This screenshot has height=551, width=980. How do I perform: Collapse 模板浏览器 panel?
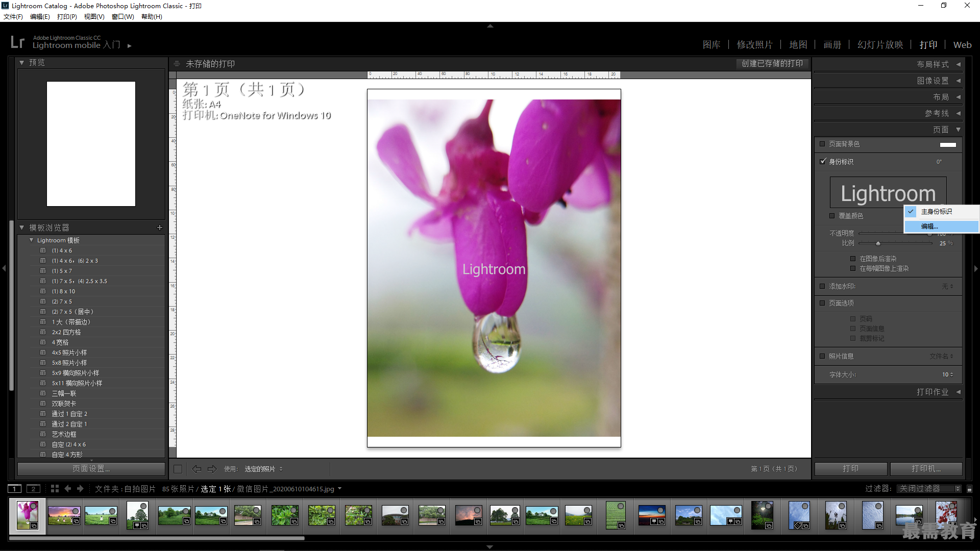click(x=22, y=228)
